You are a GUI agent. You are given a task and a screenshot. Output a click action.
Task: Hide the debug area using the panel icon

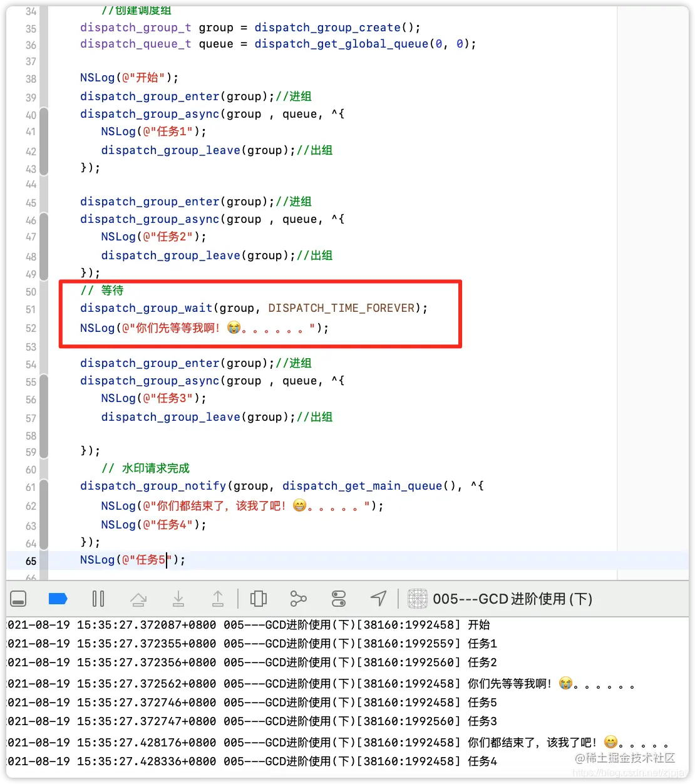[18, 599]
